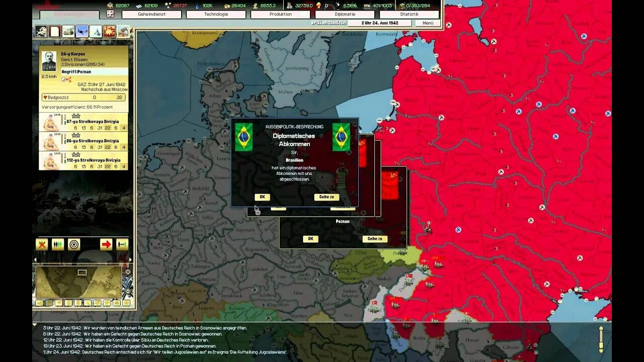
Task: Select the 86-ya Strelkovaya Diviziya
Action: click(84, 141)
